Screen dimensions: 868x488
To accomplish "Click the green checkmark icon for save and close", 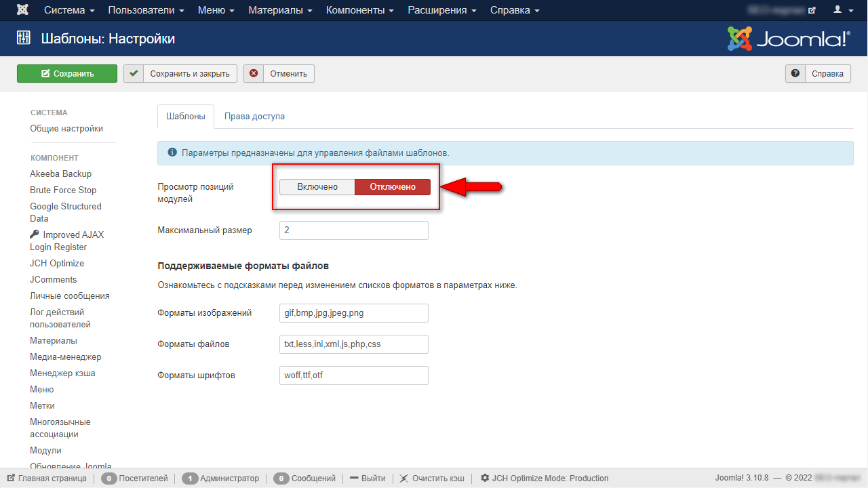I will (x=134, y=74).
